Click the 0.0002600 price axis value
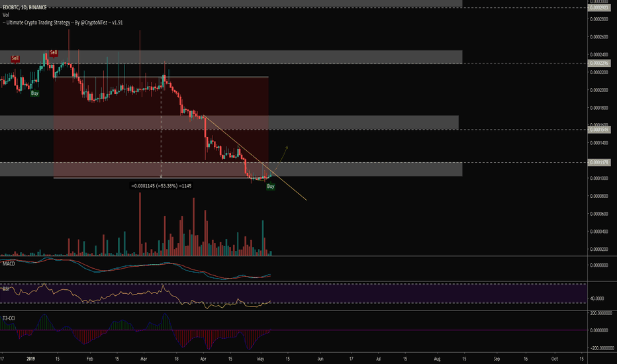 point(599,37)
